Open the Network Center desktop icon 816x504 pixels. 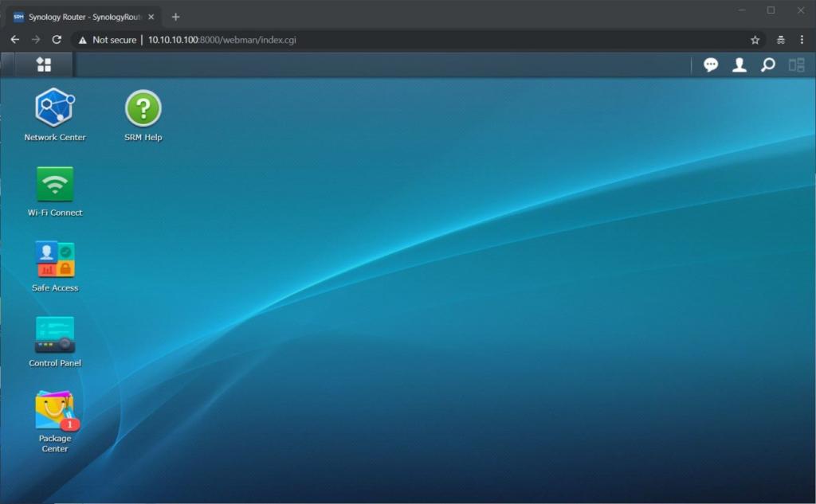(55, 107)
